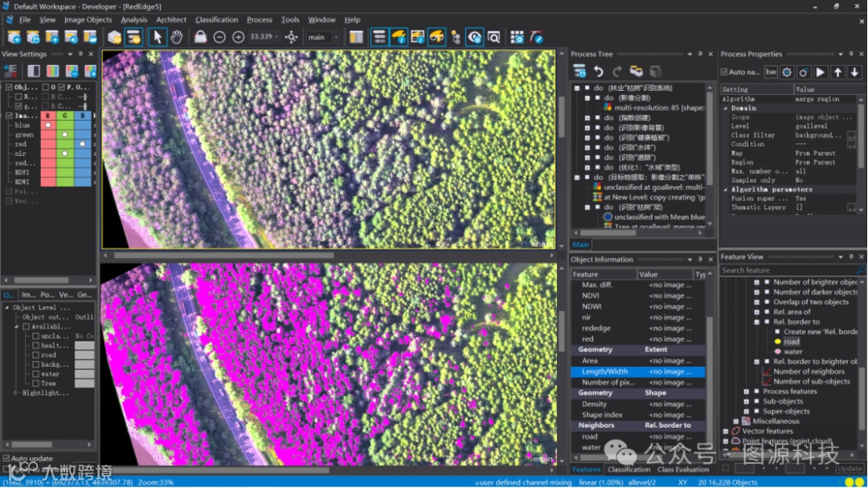Click the water class color swatch
The image size is (868, 488).
point(84,374)
